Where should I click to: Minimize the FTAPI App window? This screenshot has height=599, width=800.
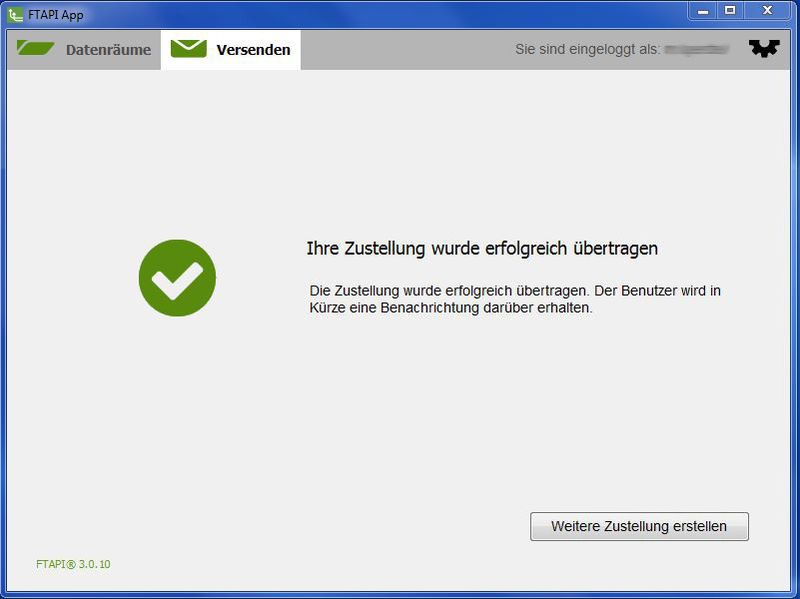703,10
